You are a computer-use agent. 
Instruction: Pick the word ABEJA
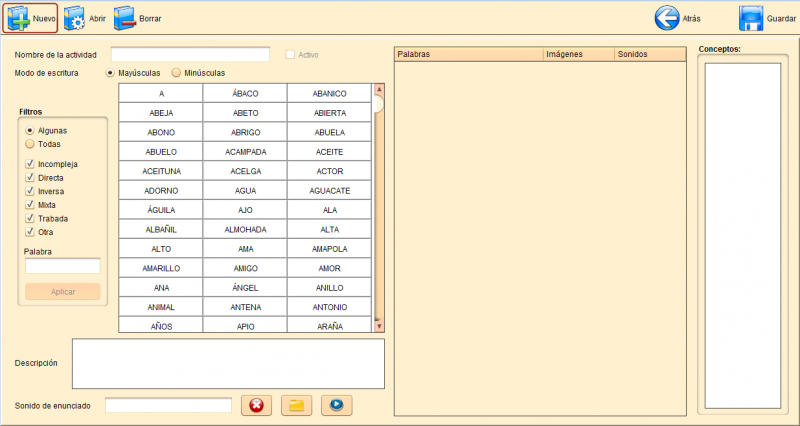pos(161,113)
